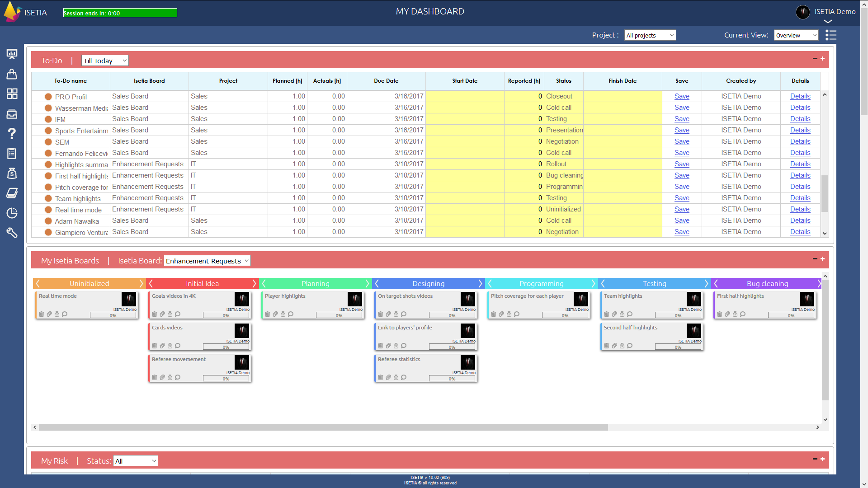The height and width of the screenshot is (488, 868).
Task: Collapse the My Isetia Boards panel
Action: coord(815,259)
